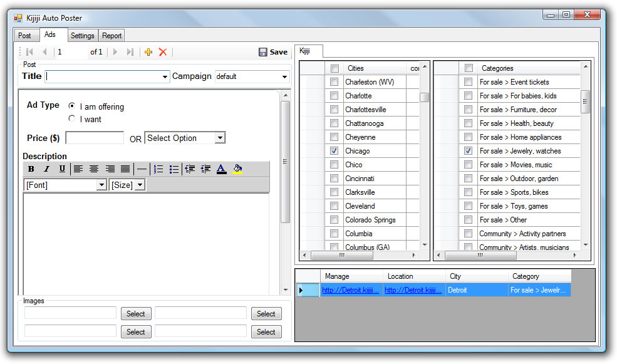The height and width of the screenshot is (364, 617).
Task: Check the Charlotte city checkbox
Action: [x=334, y=96]
